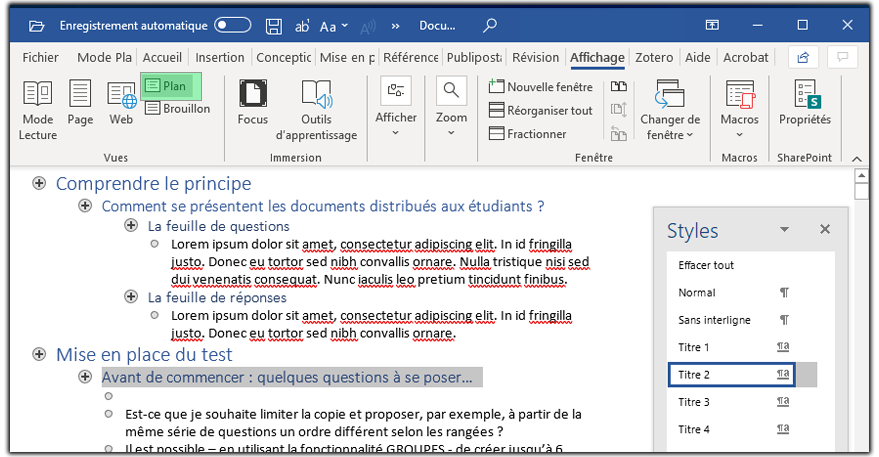Click Réorganiser tout
The image size is (879, 457).
[540, 110]
